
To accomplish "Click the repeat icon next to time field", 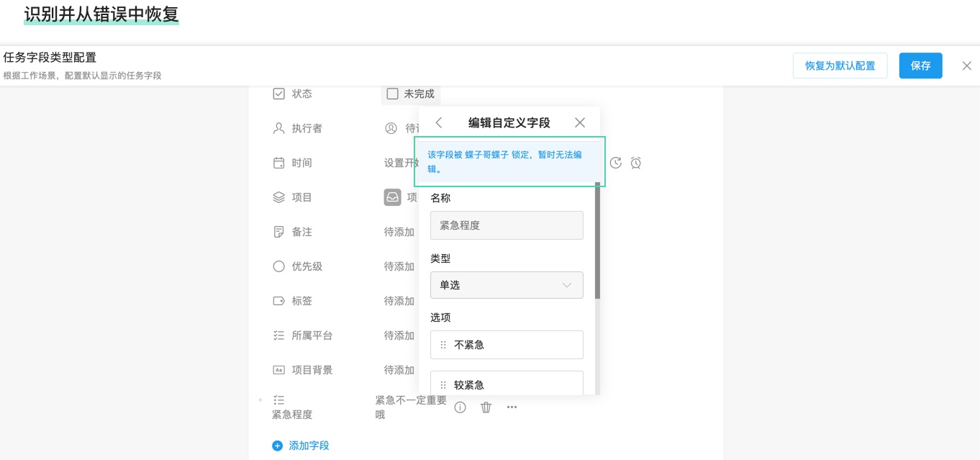I will click(615, 163).
